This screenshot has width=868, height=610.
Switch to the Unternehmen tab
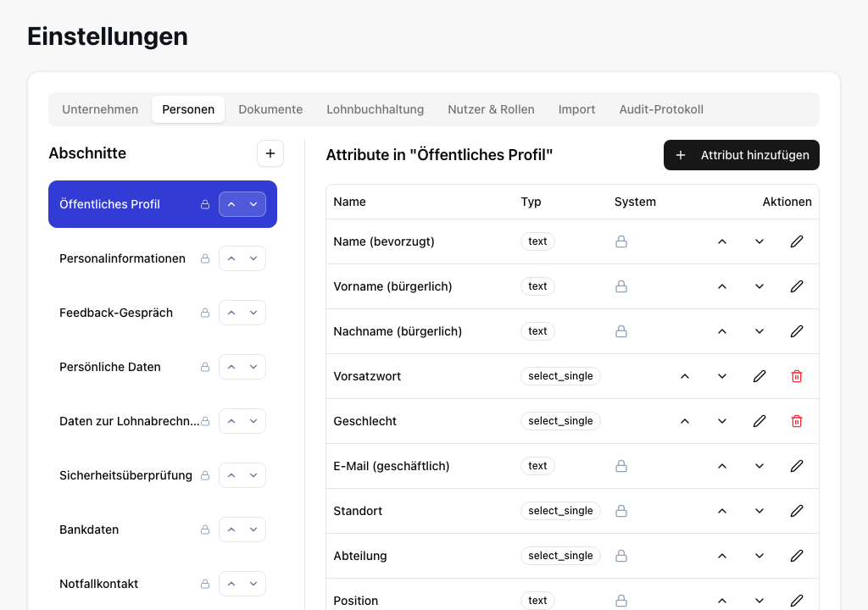point(100,109)
